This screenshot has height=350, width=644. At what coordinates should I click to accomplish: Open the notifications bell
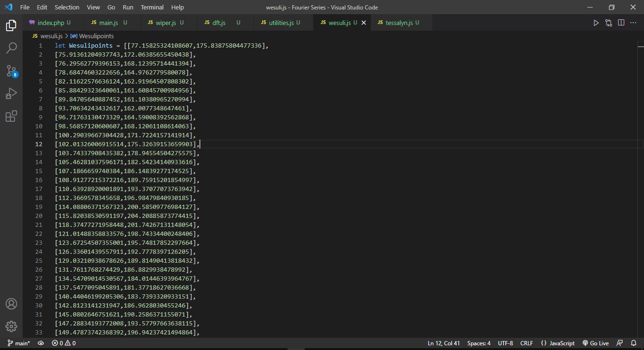[x=634, y=343]
